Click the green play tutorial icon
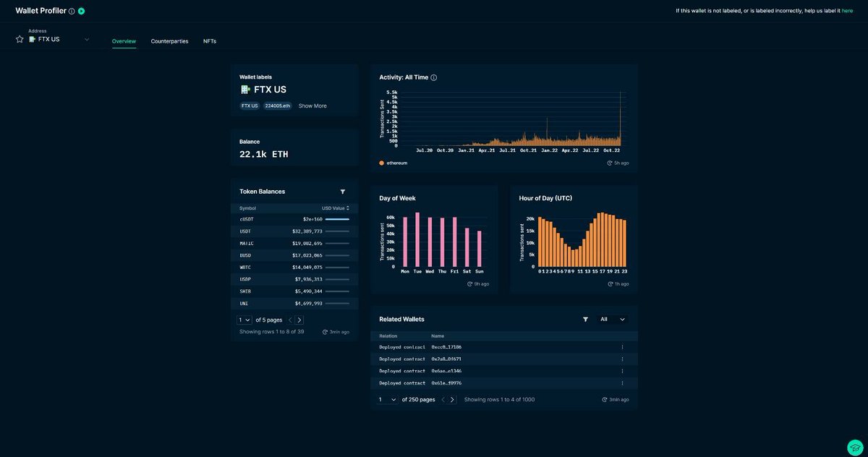Viewport: 868px width, 457px height. (81, 11)
